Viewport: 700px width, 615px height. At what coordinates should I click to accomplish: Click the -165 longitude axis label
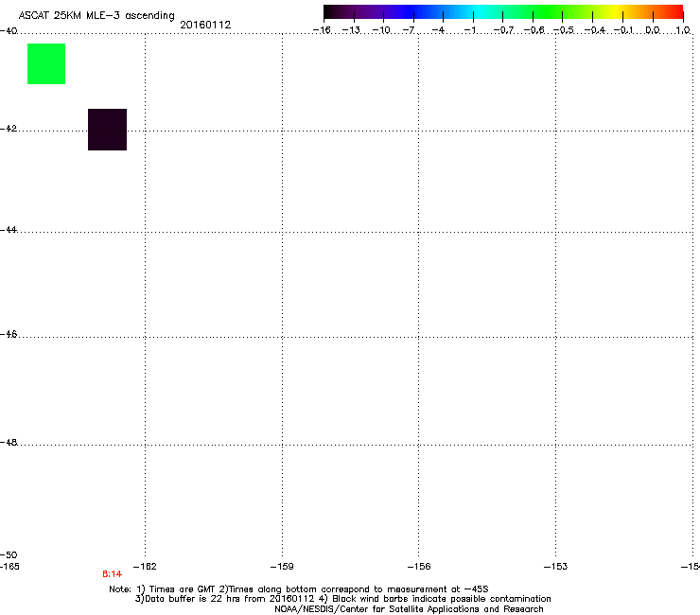9,567
